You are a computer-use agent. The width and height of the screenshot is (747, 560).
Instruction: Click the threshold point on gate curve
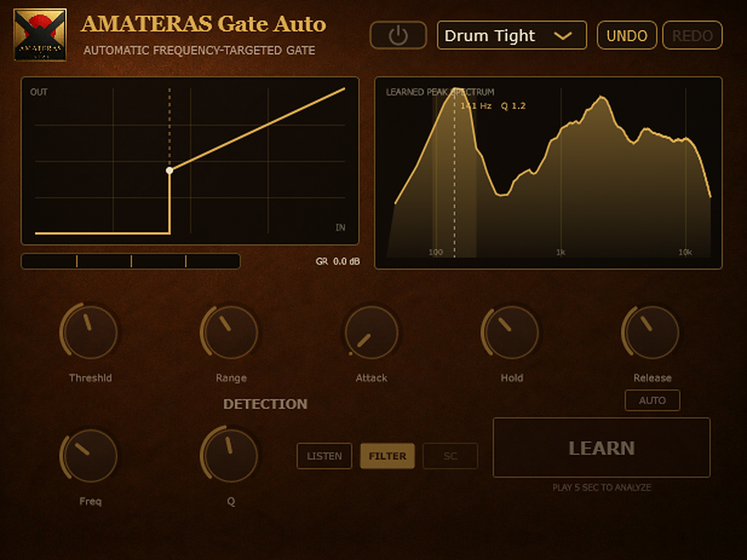[x=169, y=170]
